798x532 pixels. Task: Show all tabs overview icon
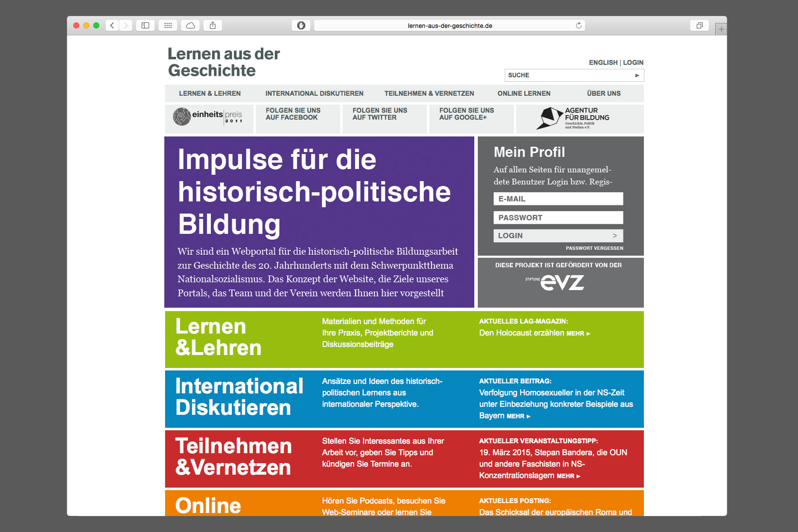700,25
